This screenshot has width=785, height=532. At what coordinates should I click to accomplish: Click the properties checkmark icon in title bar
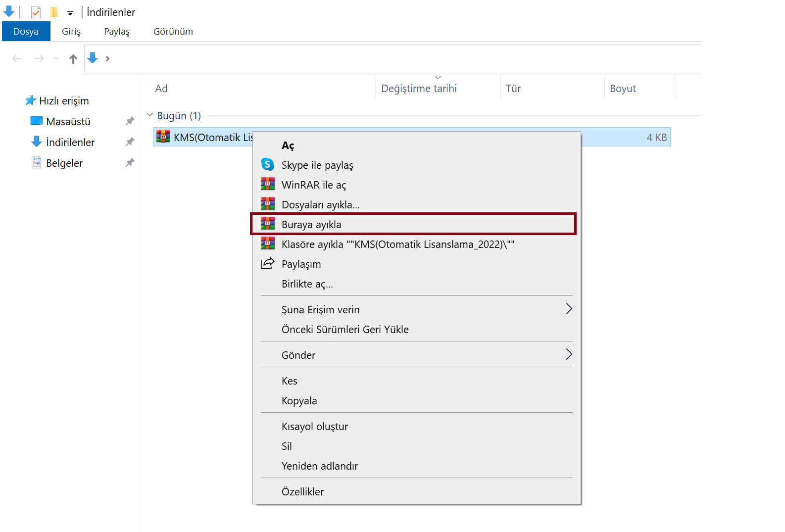coord(36,12)
